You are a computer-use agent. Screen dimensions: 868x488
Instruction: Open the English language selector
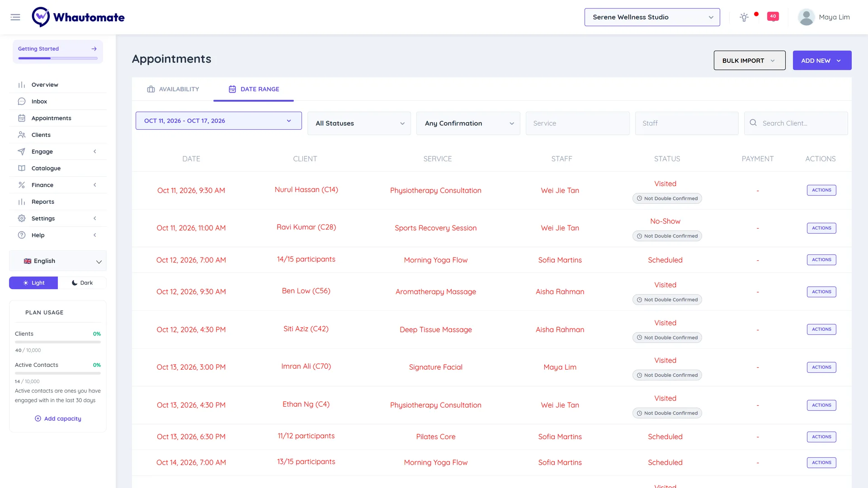58,261
